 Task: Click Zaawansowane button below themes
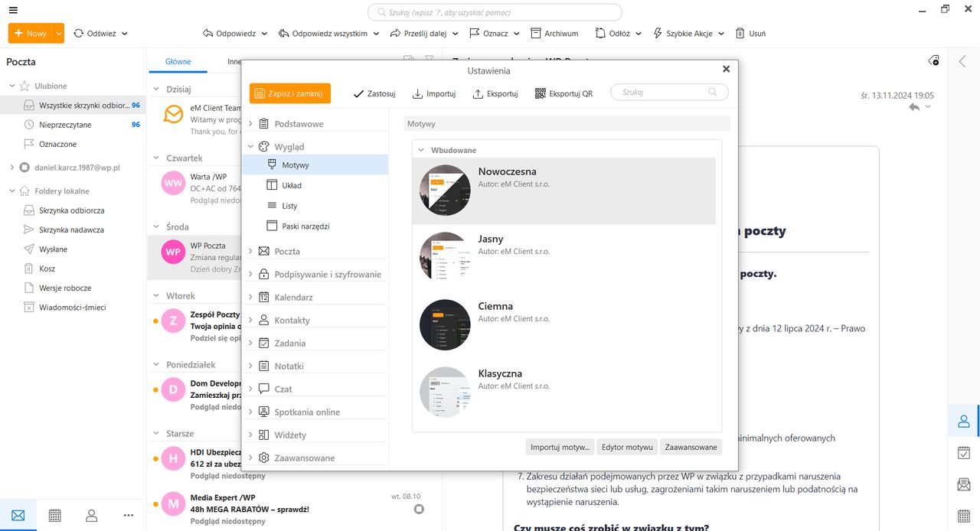pyautogui.click(x=691, y=447)
